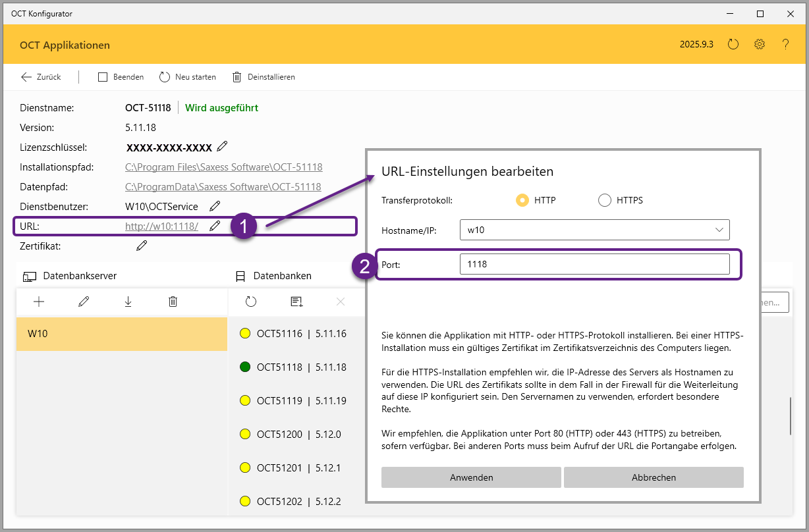
Task: Open settings via the gear icon
Action: pyautogui.click(x=760, y=45)
